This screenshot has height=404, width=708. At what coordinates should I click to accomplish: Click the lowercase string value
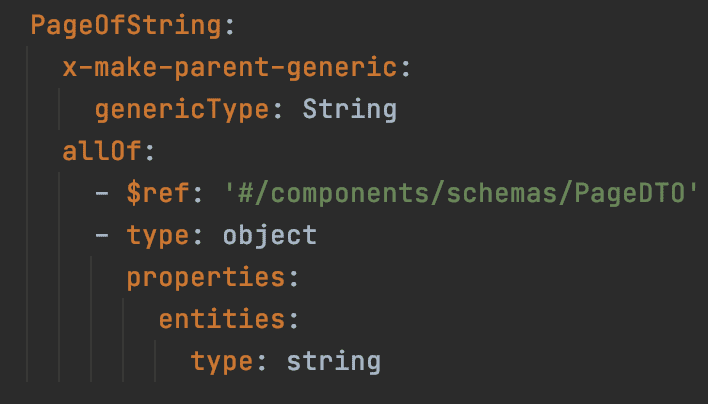click(x=333, y=361)
